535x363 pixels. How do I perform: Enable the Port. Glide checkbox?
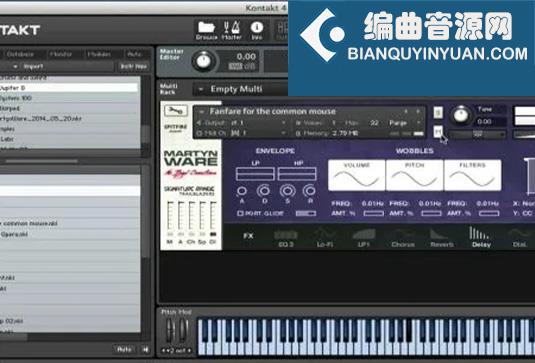[240, 213]
